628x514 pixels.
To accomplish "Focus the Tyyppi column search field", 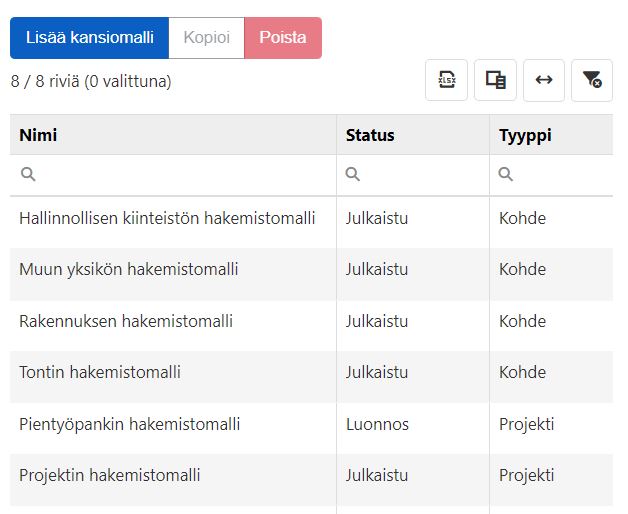I will (x=551, y=175).
